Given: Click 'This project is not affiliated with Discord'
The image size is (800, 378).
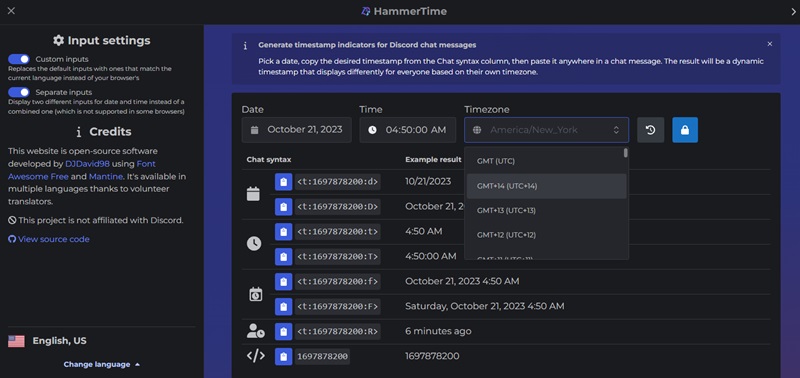Looking at the screenshot, I should (x=96, y=220).
